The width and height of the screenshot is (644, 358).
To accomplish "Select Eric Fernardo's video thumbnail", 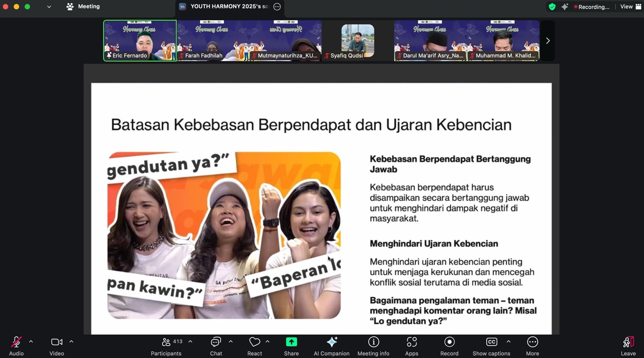I will coord(140,41).
